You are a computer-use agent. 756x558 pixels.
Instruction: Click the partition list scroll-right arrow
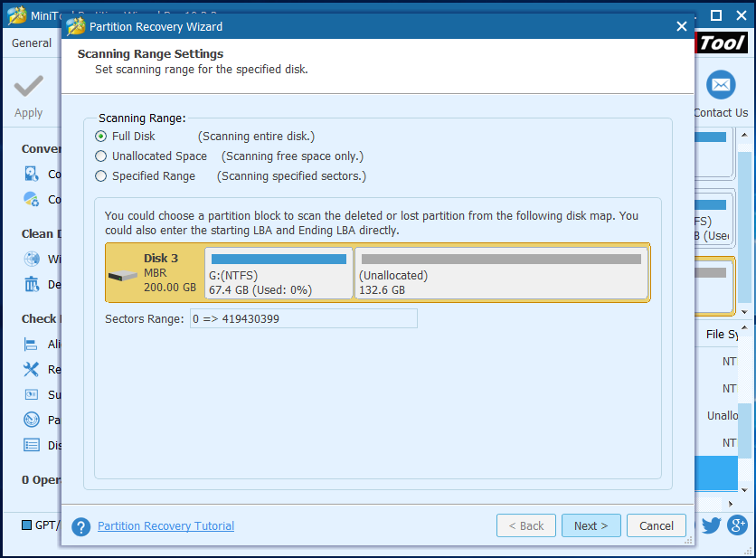[x=731, y=504]
